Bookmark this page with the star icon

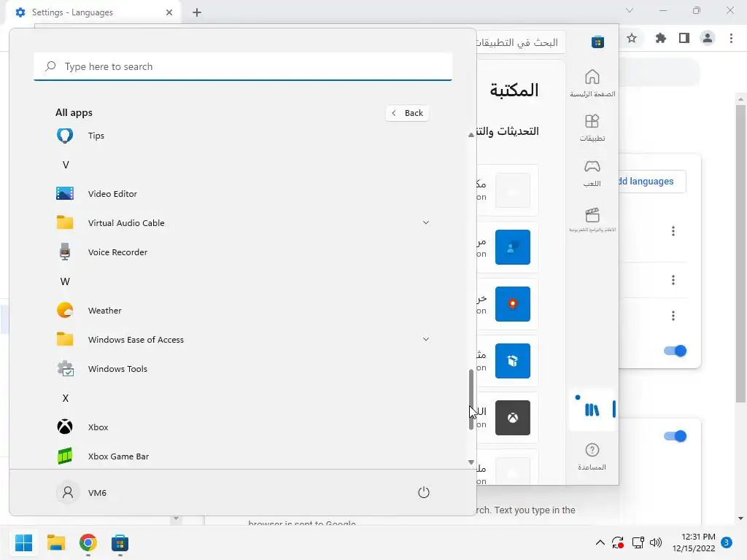[x=632, y=38]
